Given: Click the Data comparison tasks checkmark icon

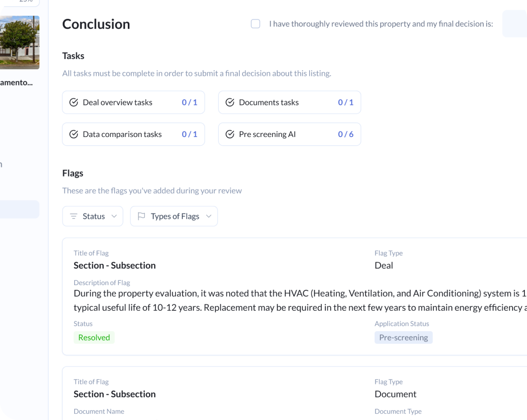Looking at the screenshot, I should point(73,134).
